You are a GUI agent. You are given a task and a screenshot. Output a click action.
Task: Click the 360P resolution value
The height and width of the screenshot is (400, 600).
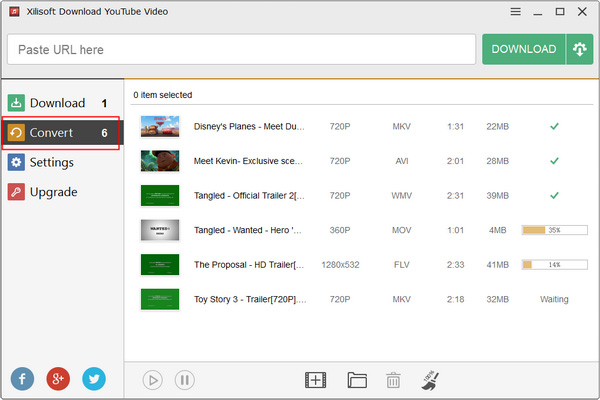coord(340,230)
